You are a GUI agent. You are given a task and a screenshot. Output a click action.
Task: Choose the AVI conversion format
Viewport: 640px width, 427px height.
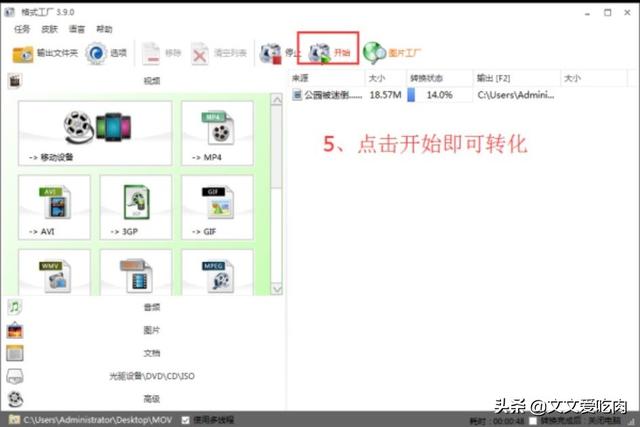click(54, 207)
